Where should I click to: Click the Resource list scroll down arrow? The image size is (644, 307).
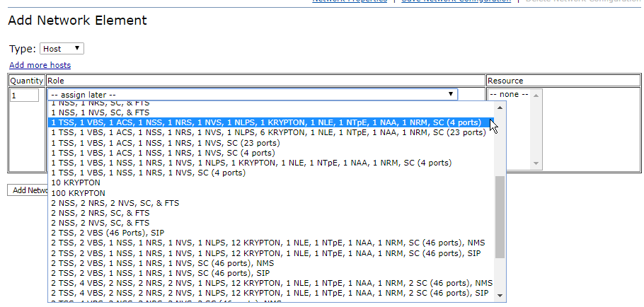[536, 163]
